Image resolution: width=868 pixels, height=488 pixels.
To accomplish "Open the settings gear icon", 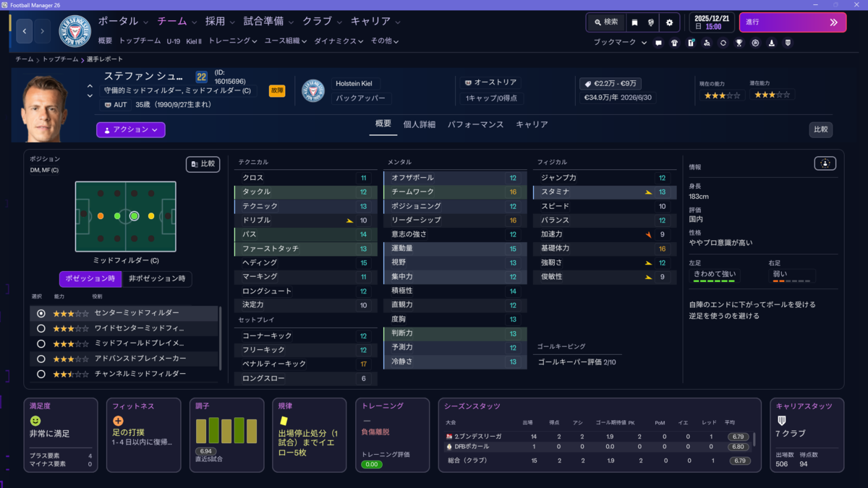I will (669, 22).
